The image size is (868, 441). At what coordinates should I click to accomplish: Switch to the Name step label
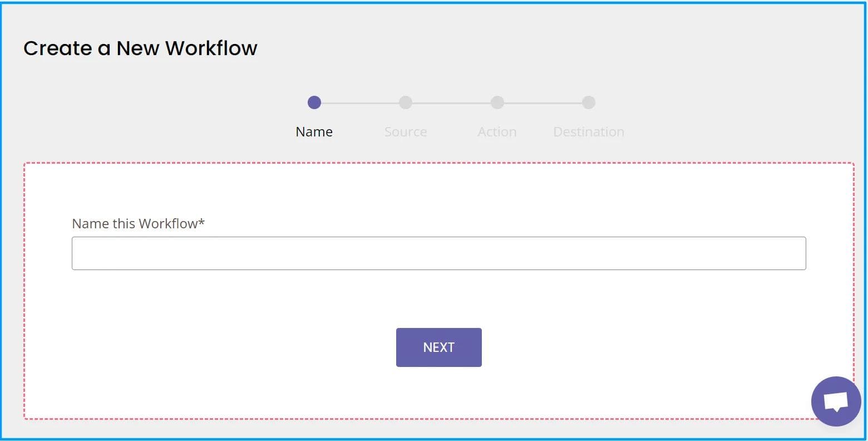[x=314, y=132]
